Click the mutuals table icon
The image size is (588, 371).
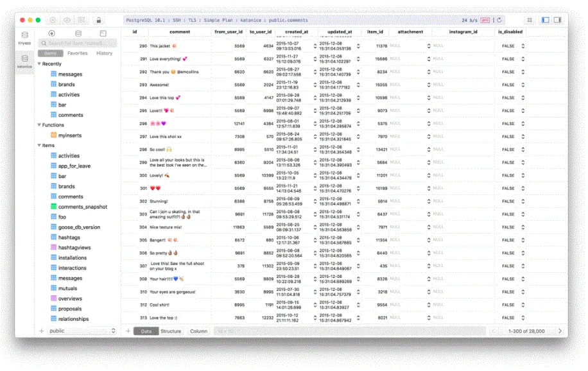54,288
